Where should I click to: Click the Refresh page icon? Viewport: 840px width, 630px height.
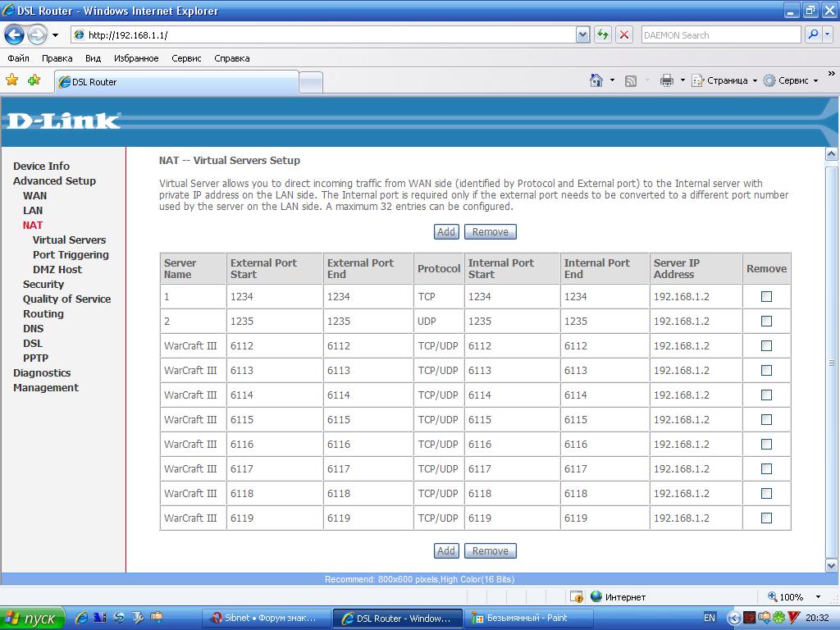(603, 34)
